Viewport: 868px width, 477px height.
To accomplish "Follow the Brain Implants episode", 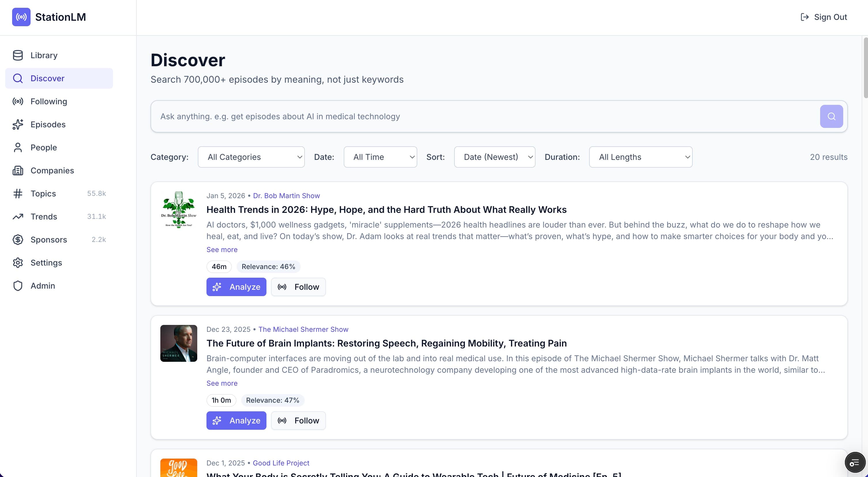I will point(298,421).
